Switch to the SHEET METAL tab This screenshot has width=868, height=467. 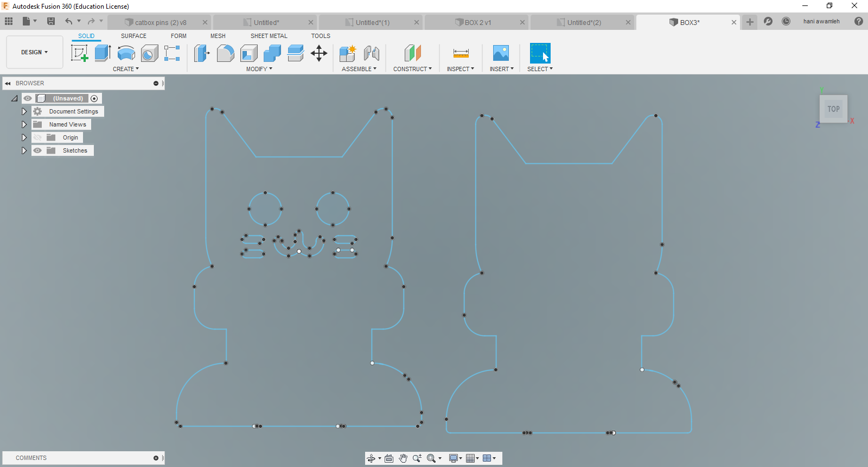(x=269, y=36)
